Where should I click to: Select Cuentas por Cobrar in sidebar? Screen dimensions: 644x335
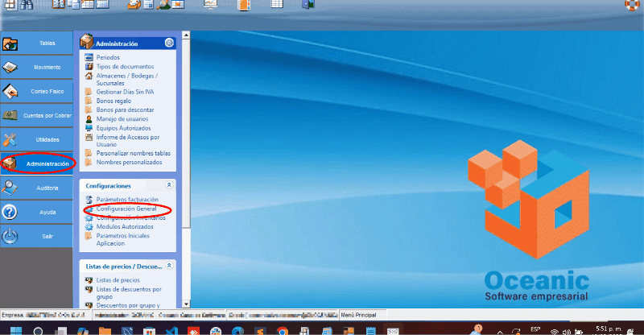tap(40, 115)
